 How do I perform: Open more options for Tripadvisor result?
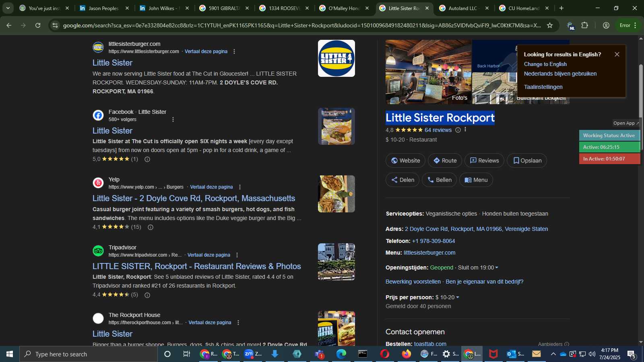tap(237, 255)
